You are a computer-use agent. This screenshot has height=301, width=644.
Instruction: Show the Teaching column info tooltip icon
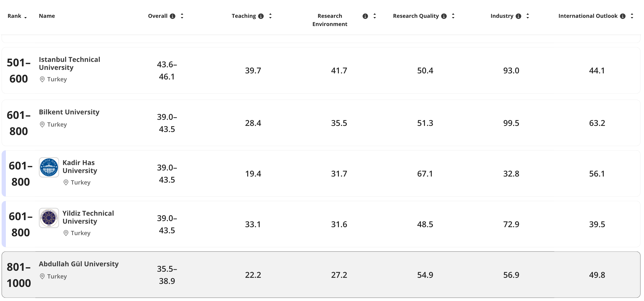261,16
